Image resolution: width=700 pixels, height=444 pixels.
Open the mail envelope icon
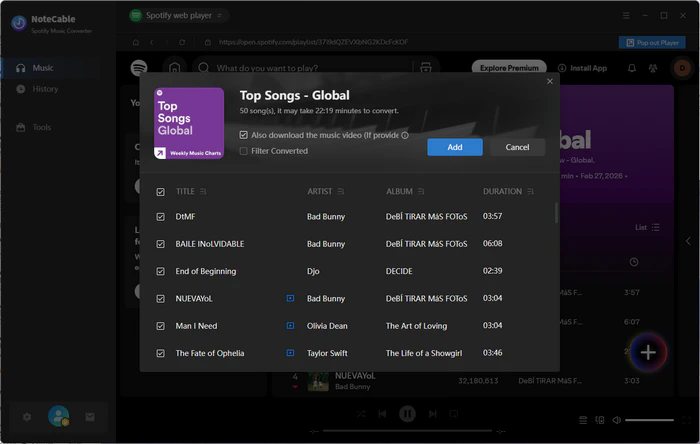pyautogui.click(x=90, y=417)
